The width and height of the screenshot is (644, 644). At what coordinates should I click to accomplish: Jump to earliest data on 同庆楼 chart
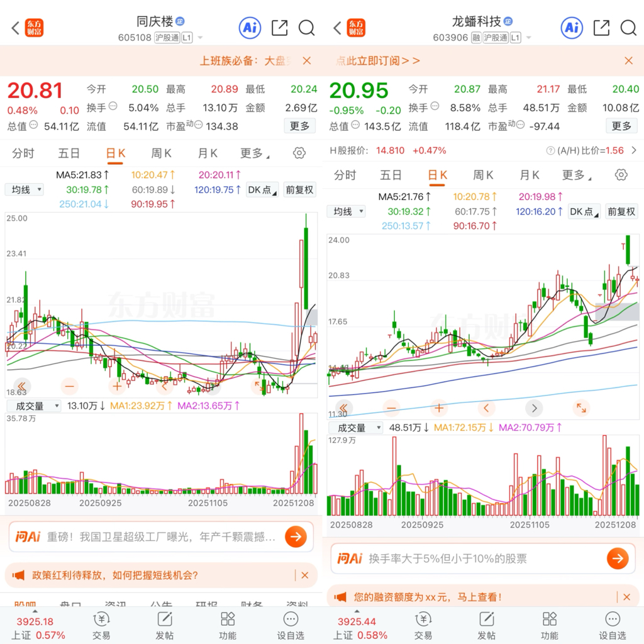pyautogui.click(x=22, y=386)
